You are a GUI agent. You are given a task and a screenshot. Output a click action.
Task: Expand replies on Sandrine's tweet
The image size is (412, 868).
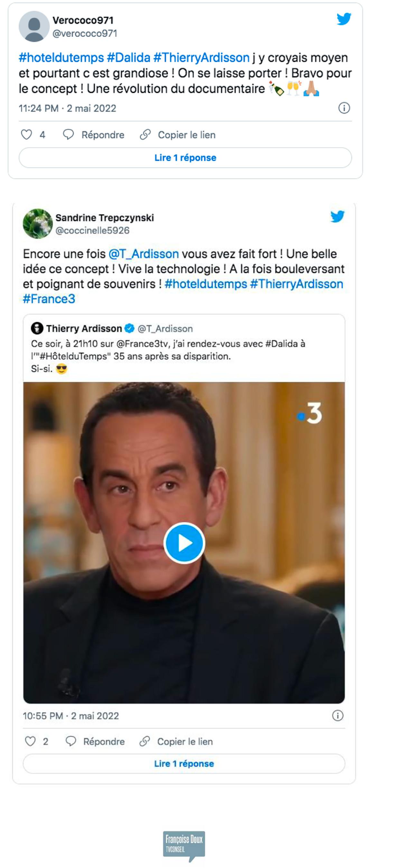click(x=184, y=764)
